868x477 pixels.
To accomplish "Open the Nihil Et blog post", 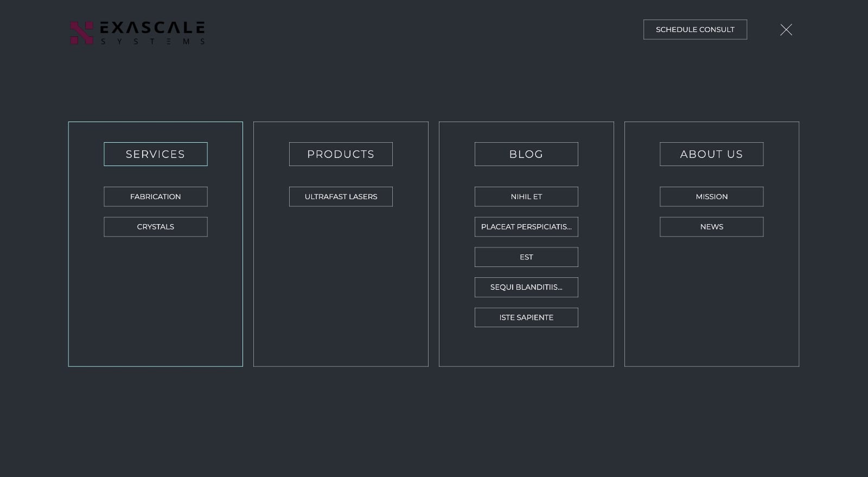I will point(526,196).
